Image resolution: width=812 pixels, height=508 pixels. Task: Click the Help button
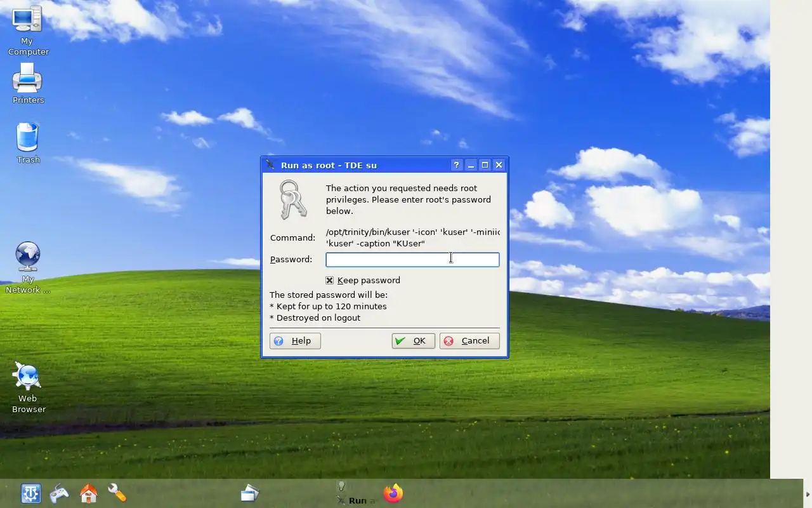(295, 341)
